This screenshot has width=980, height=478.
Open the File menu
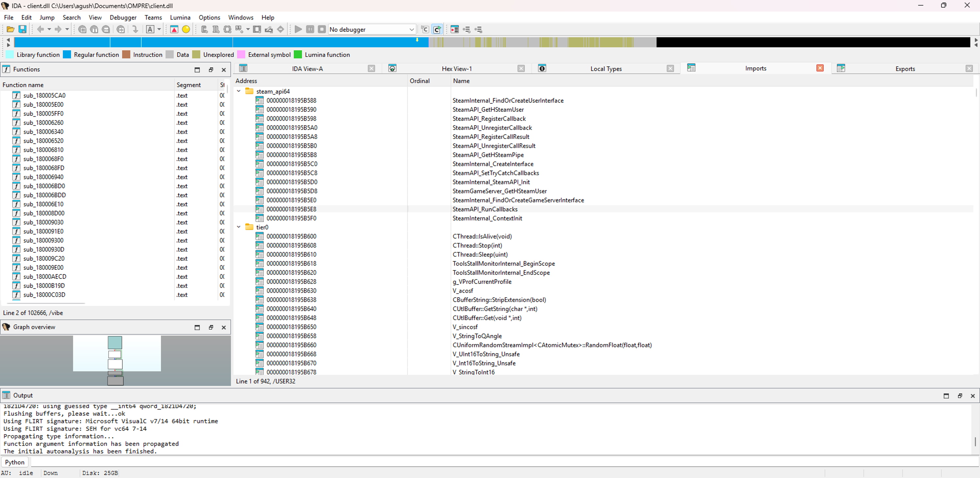(x=9, y=18)
